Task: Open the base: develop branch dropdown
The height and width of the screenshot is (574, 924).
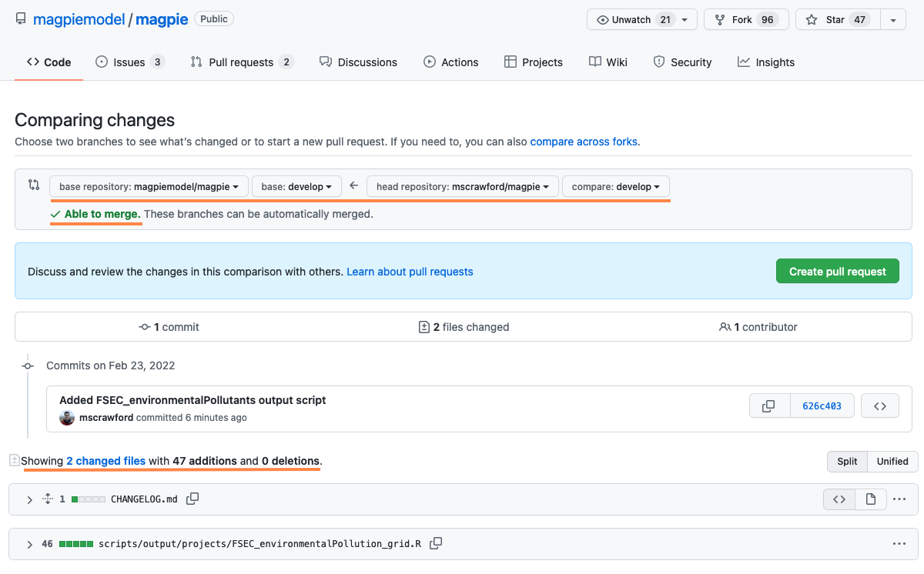Action: [296, 186]
